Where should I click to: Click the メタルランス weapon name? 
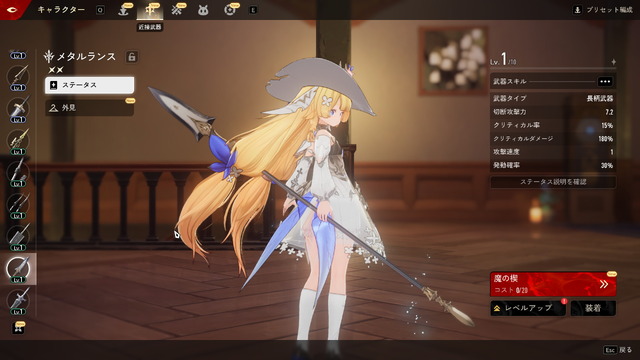click(86, 56)
